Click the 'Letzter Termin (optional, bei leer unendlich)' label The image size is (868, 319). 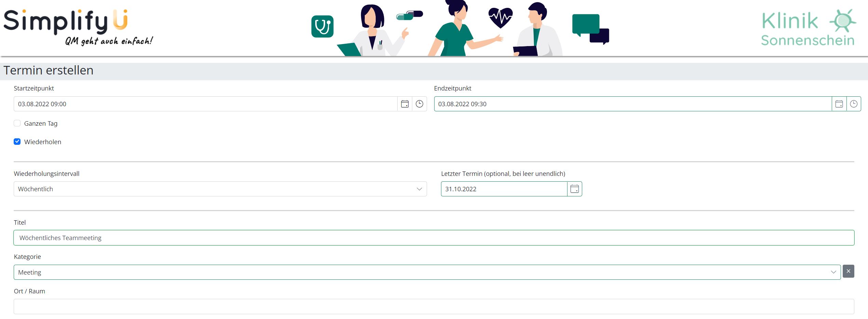coord(503,174)
